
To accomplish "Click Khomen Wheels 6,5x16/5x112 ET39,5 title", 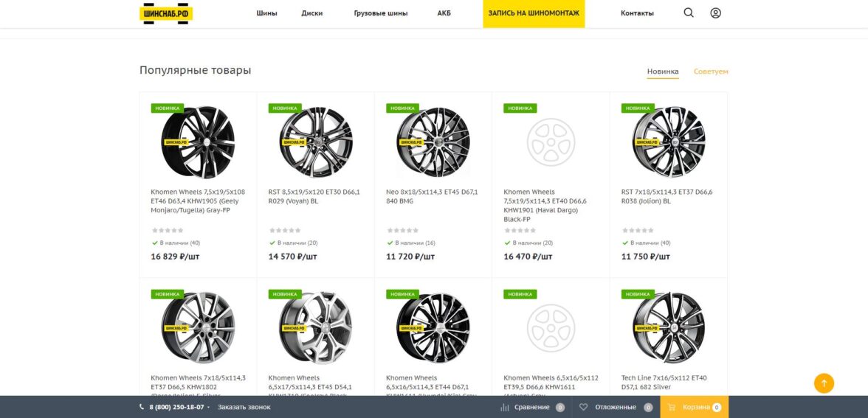I will tap(551, 386).
